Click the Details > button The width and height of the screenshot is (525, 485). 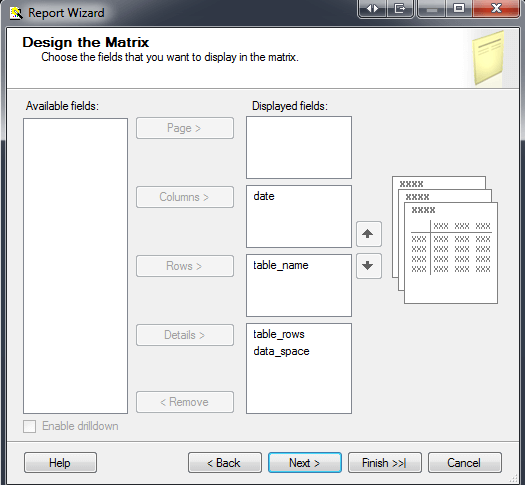click(x=185, y=335)
